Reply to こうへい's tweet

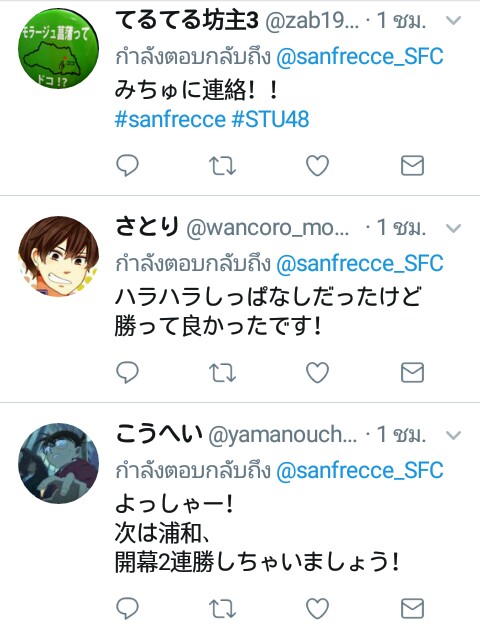[128, 609]
